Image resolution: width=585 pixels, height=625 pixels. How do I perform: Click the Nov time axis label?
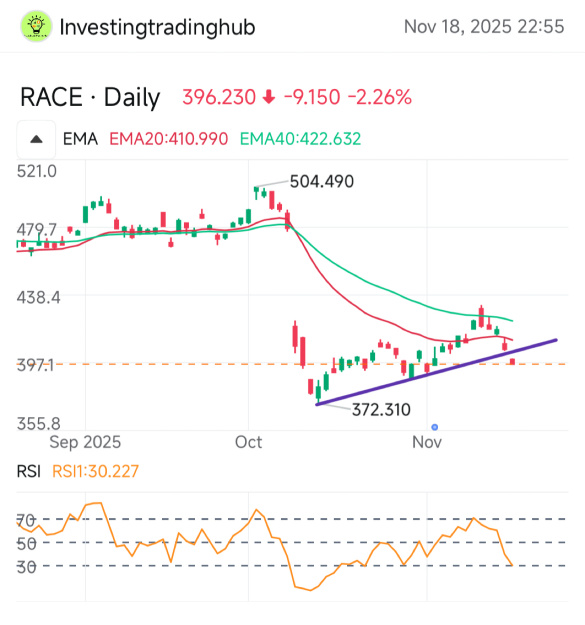[427, 442]
